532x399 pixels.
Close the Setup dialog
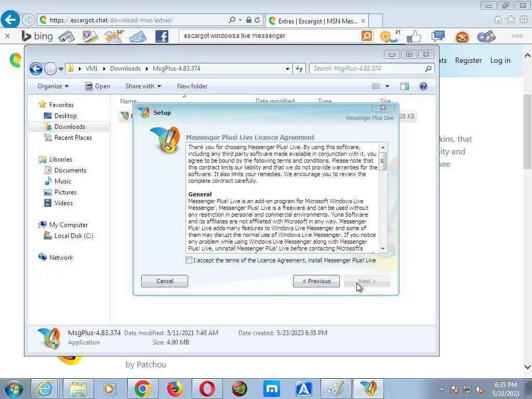383,108
